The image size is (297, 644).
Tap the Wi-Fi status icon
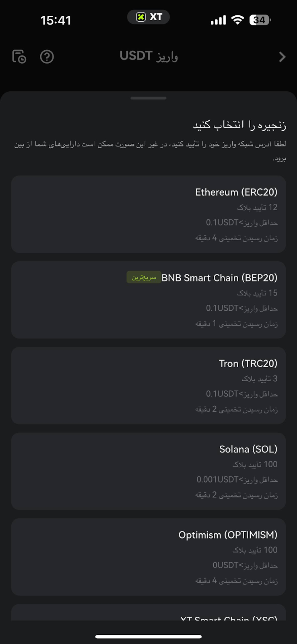click(238, 20)
